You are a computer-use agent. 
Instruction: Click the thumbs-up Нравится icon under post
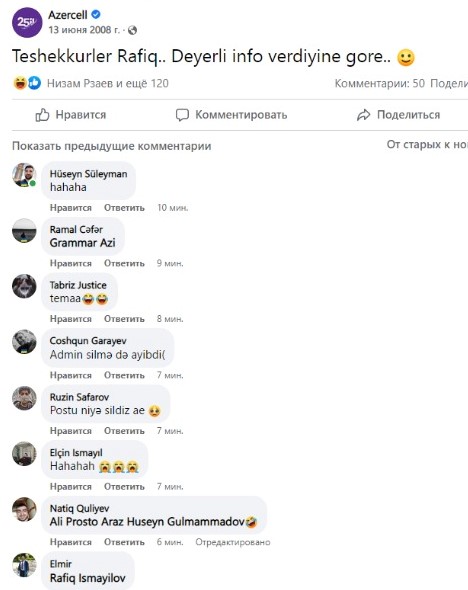42,115
